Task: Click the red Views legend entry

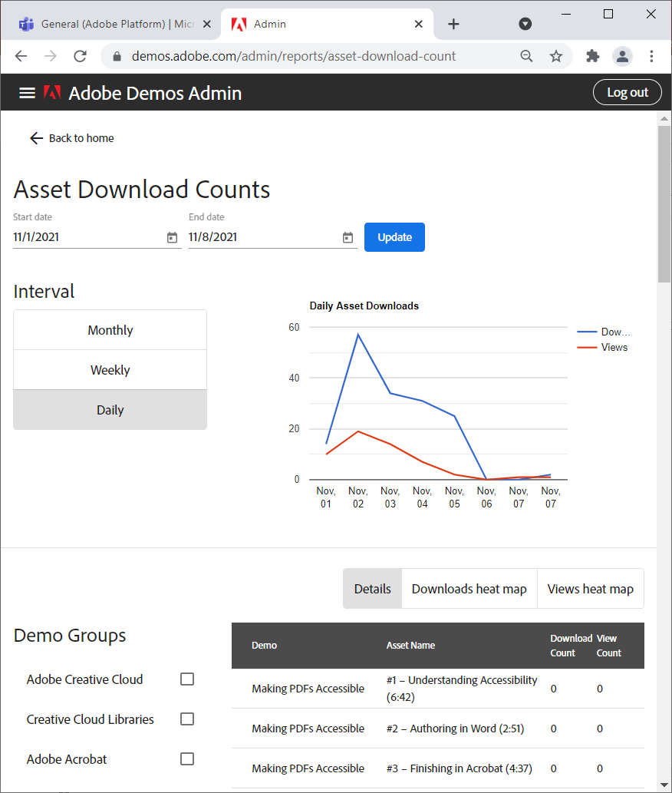Action: point(602,348)
